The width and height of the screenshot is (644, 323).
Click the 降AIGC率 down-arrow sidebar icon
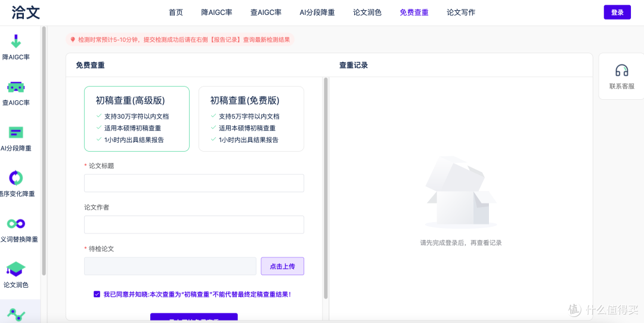(x=16, y=41)
